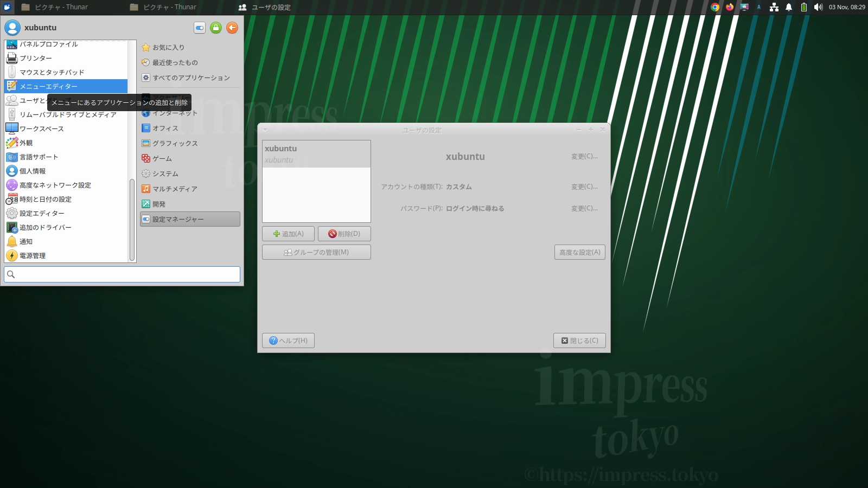Open 追加のドライバー
The image size is (868, 488).
click(66, 227)
